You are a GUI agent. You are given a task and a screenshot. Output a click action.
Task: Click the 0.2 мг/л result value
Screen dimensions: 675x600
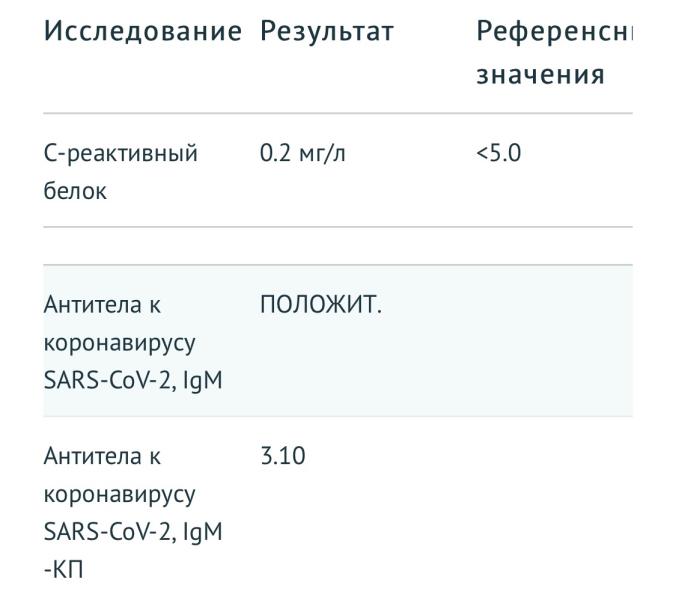pos(303,155)
